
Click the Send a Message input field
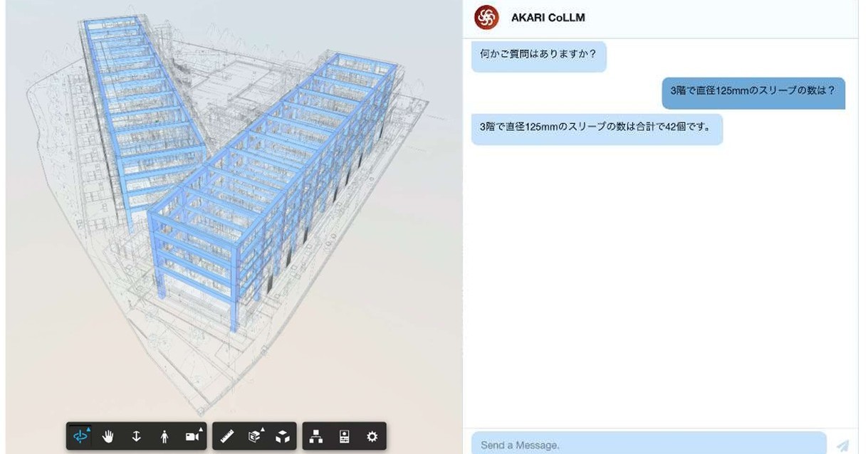(x=649, y=445)
